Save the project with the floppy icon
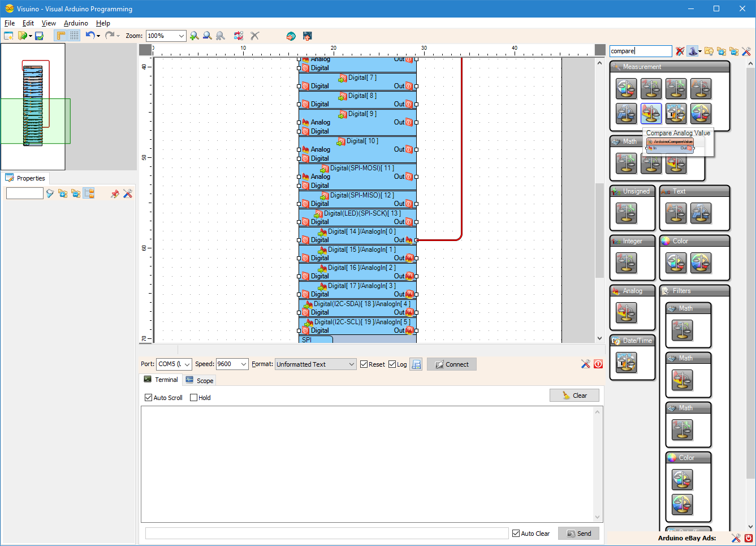 pyautogui.click(x=39, y=36)
